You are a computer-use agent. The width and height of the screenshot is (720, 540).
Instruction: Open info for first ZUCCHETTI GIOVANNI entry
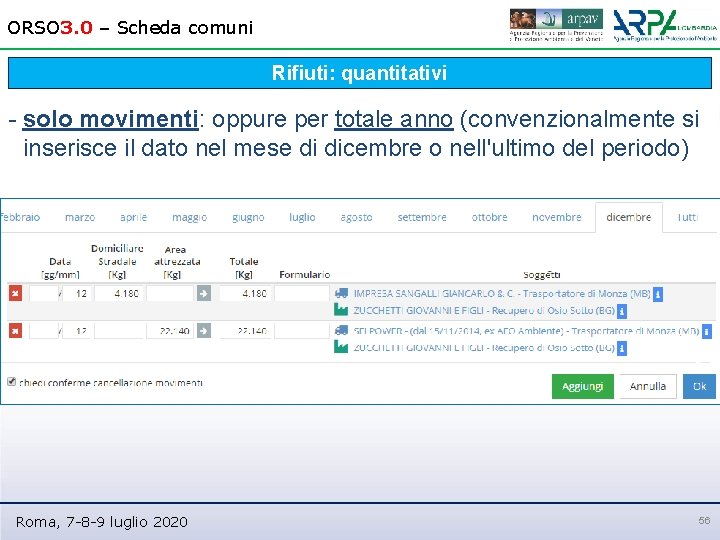(622, 311)
